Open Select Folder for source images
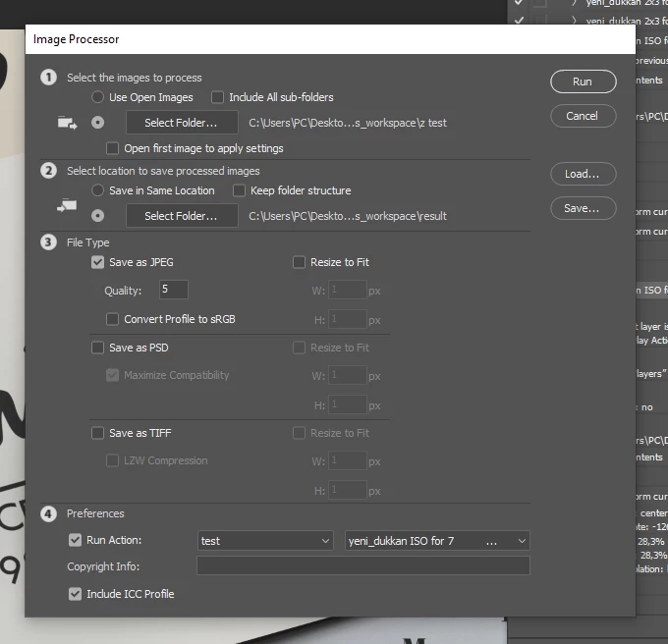668x644 pixels. tap(182, 123)
